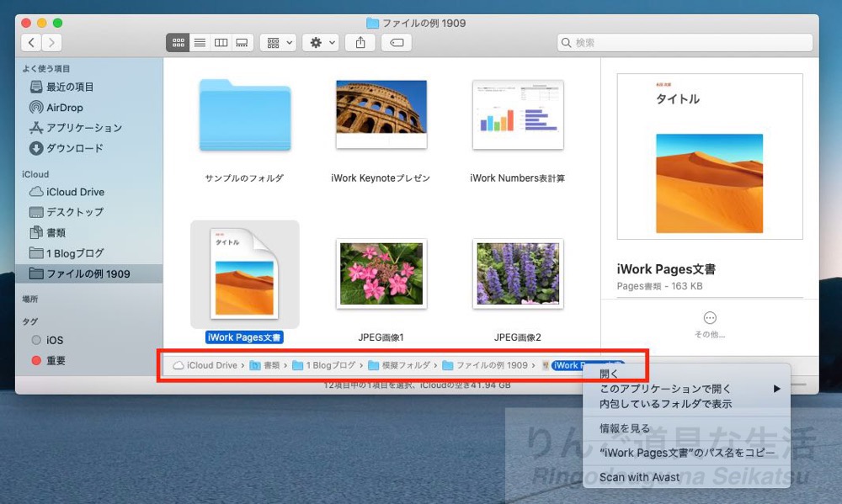Click the Edit Tags toolbar button
842x504 pixels.
point(397,42)
